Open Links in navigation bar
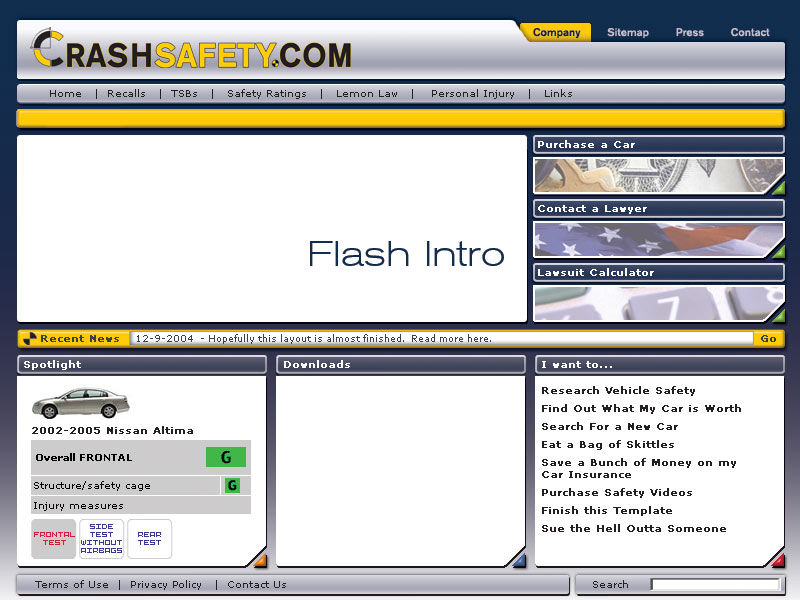 pos(558,93)
